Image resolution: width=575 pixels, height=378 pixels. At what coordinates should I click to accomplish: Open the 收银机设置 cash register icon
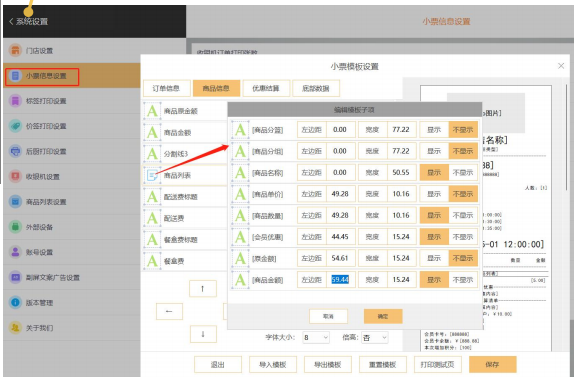tap(15, 176)
